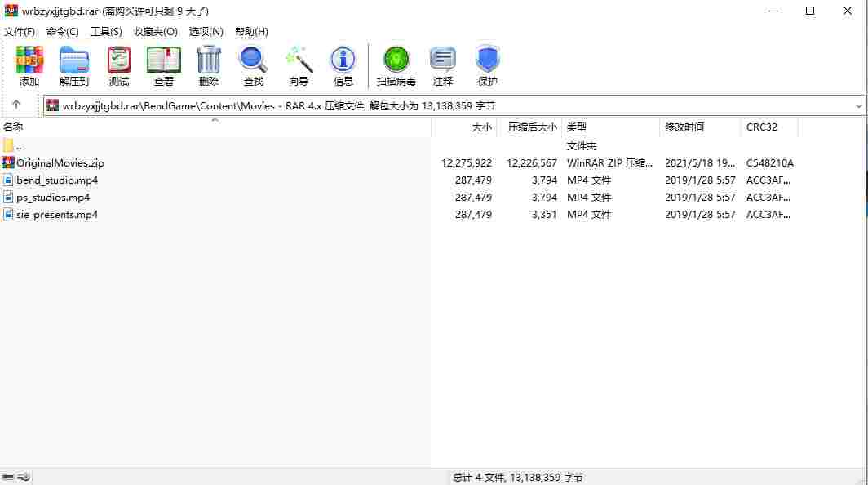The height and width of the screenshot is (485, 868).
Task: Open the 文件(F) menu
Action: [20, 32]
